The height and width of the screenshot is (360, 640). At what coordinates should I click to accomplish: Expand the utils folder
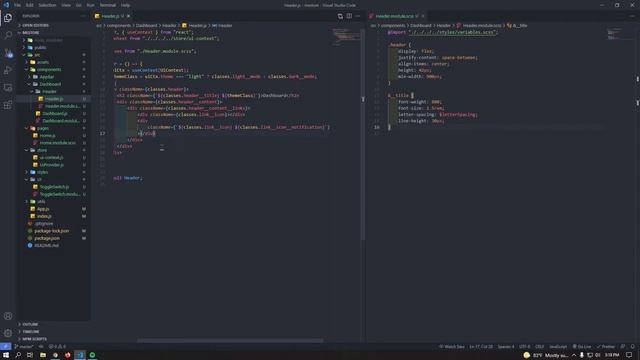pyautogui.click(x=41, y=202)
